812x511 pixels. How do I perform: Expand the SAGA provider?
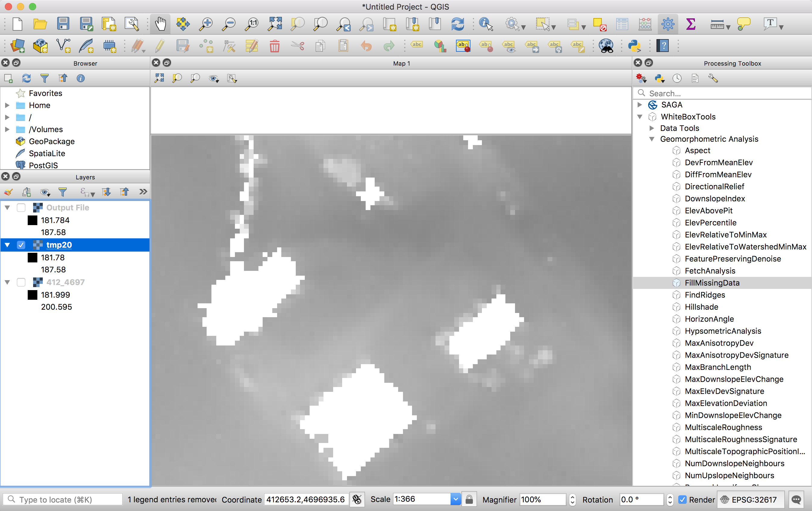click(639, 105)
